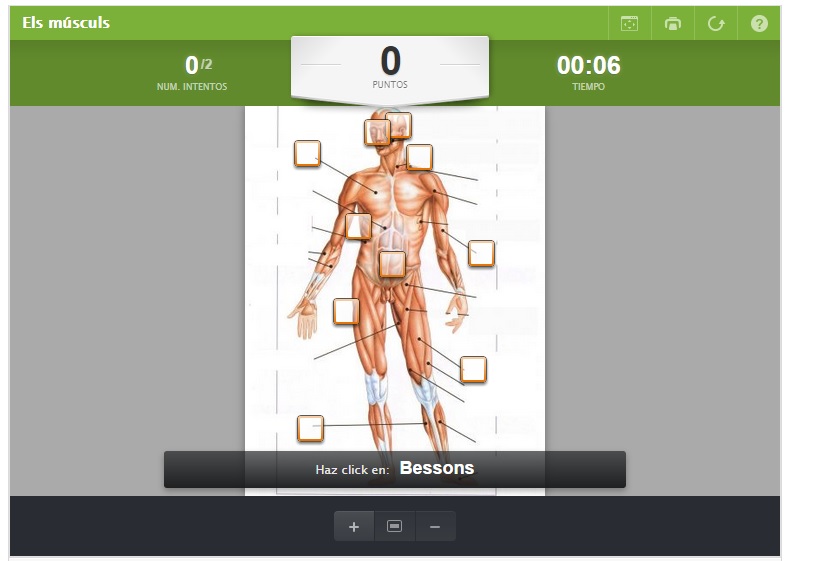This screenshot has height=561, width=819.
Task: Select the hotspot box on the lower abdomen
Action: [x=392, y=264]
